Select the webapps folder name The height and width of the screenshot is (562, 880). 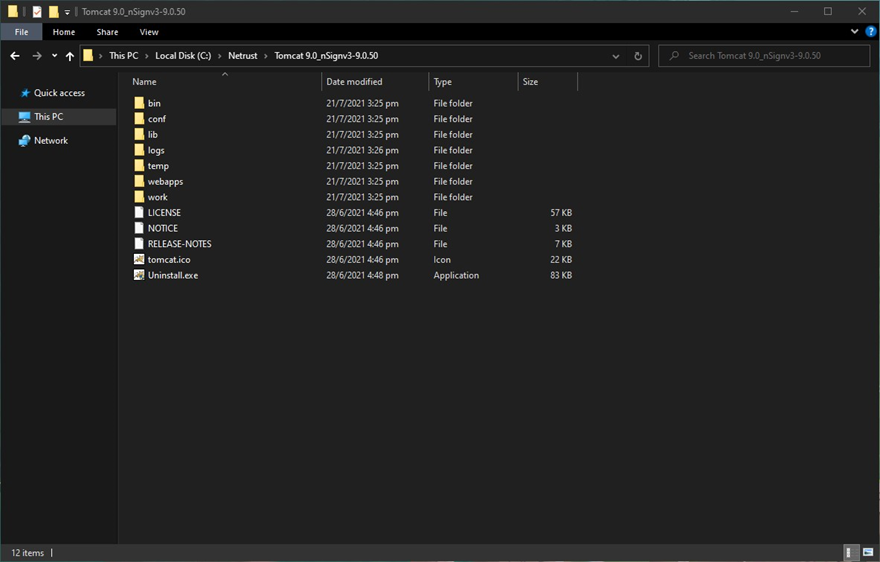coord(165,182)
